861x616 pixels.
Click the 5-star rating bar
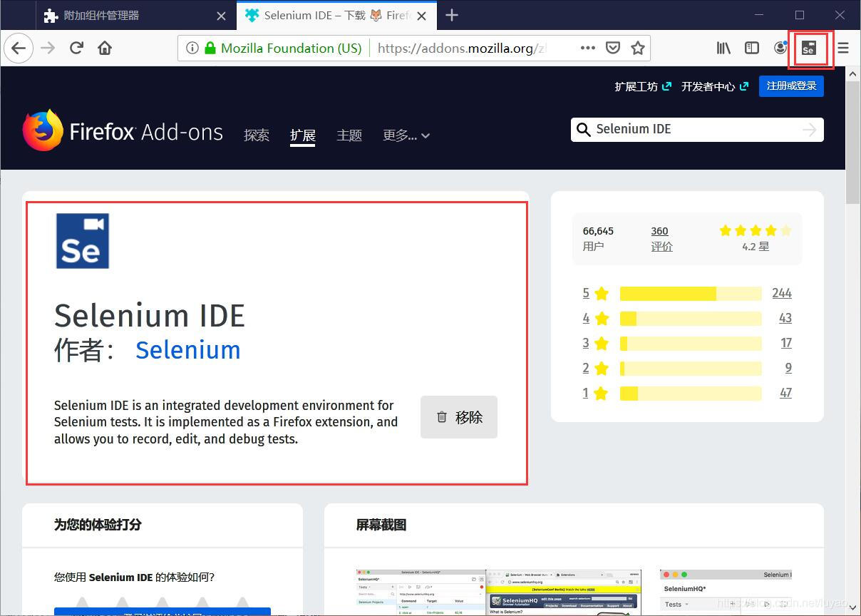[691, 294]
